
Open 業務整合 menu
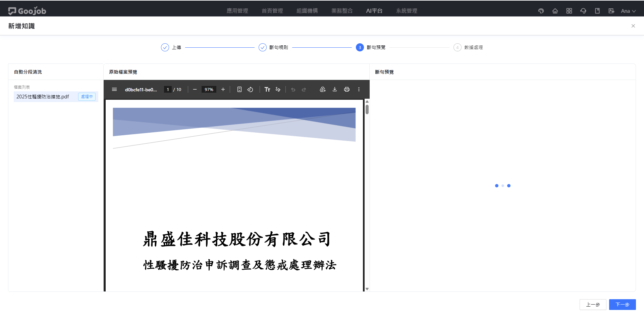coord(342,11)
